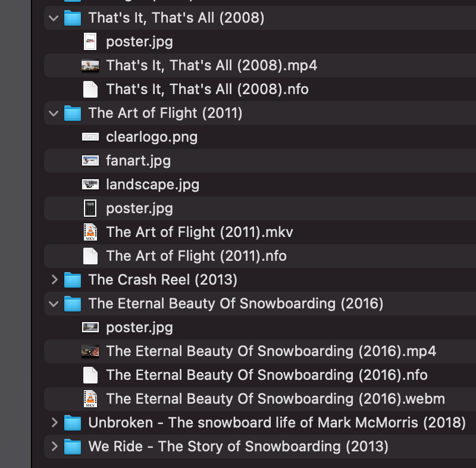This screenshot has width=476, height=468.
Task: Click the folder icon for We Ride - The Story of Snowboarding
Action: (73, 447)
